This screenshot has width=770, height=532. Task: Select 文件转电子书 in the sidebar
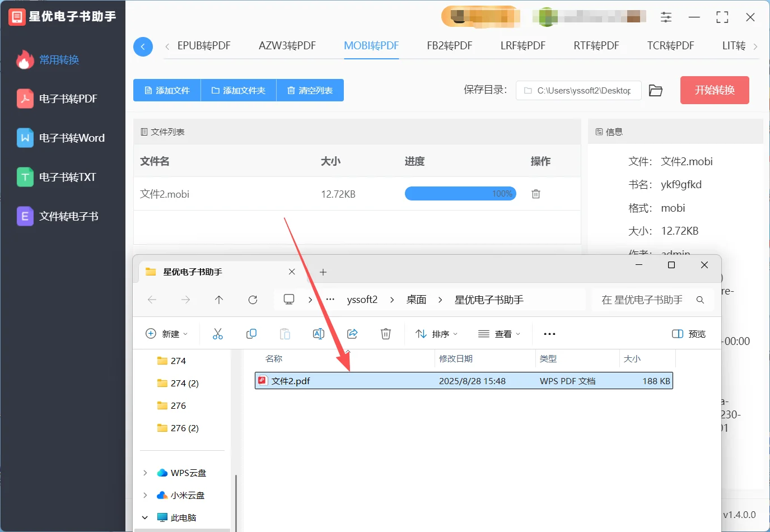pyautogui.click(x=58, y=217)
